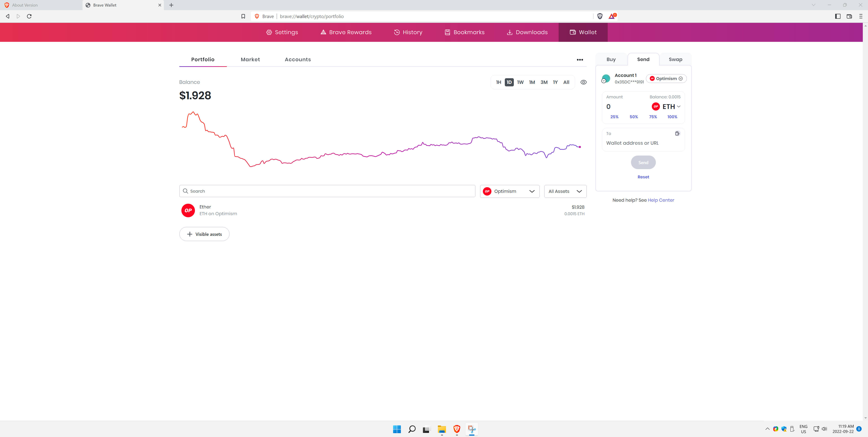Switch to the Swap tab
868x437 pixels.
675,59
